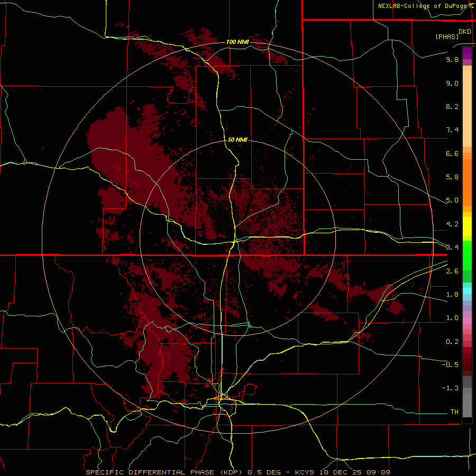Select the 0.2 scale value

pos(452,342)
